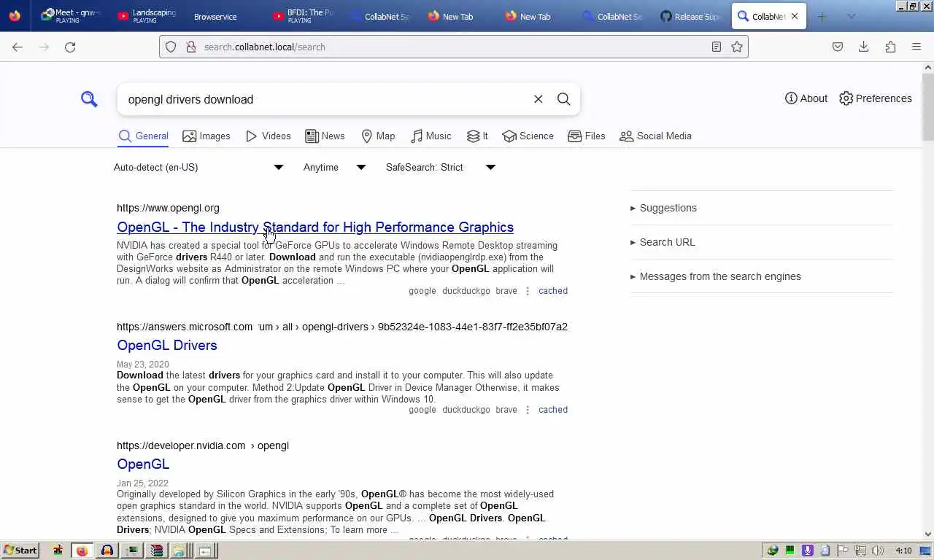Screen dimensions: 934x560
Task: Clear the search query text
Action: point(539,99)
